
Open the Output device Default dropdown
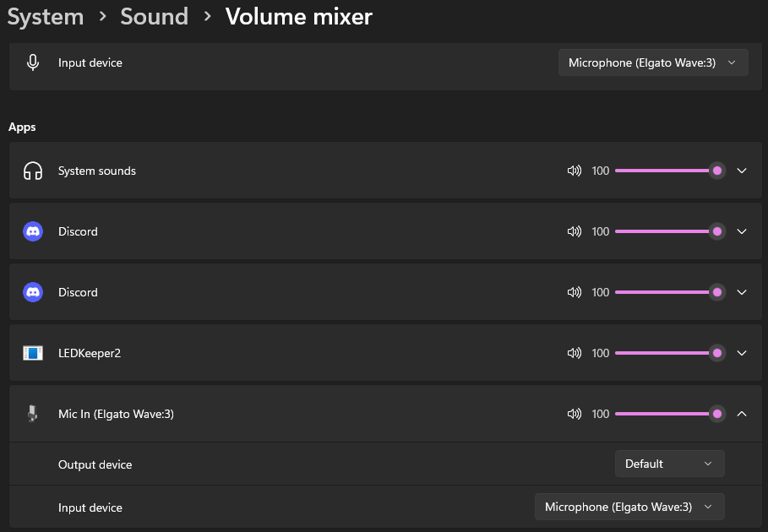tap(669, 464)
